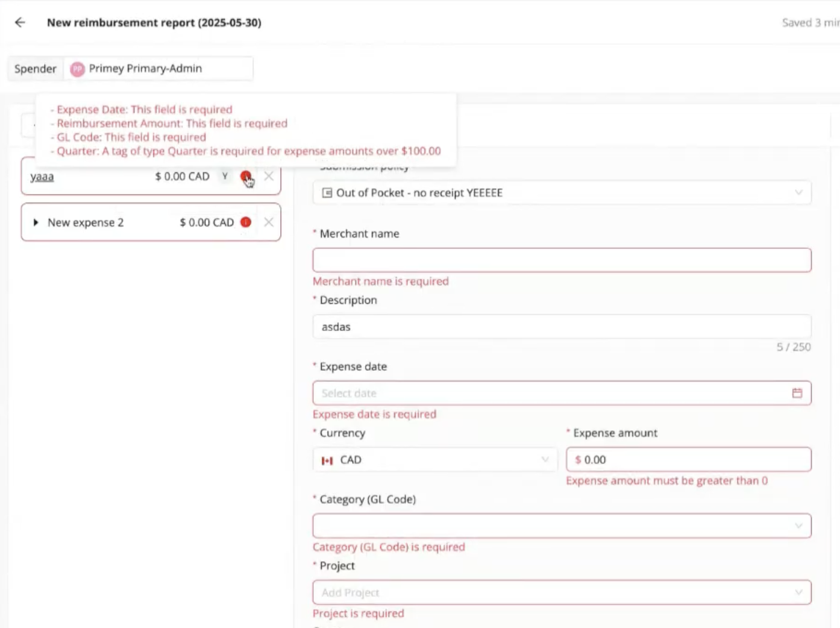
Task: Click the "yaaa" expense title to rename it
Action: 42,176
